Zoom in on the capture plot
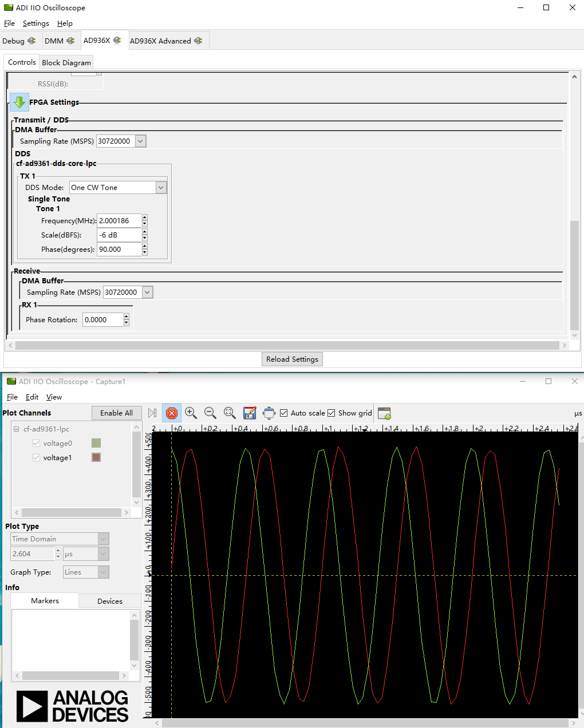Screen dimensions: 584x728 (x=191, y=413)
